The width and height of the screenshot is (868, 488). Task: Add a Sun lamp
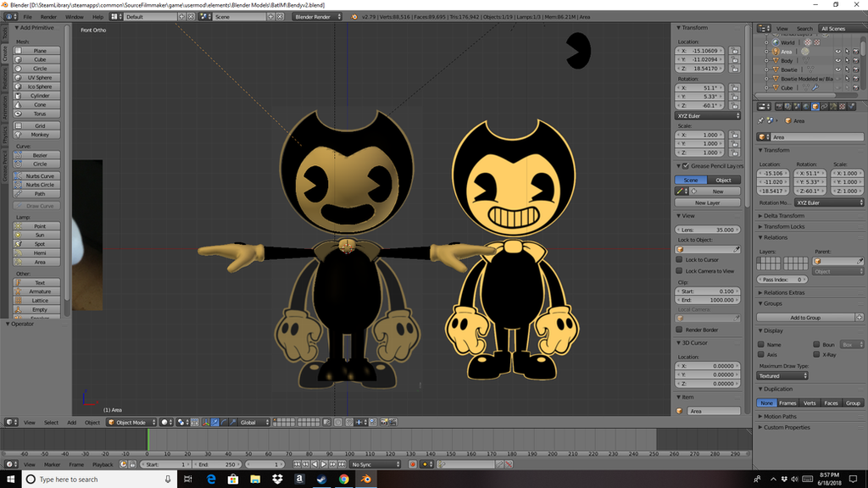[x=36, y=235]
